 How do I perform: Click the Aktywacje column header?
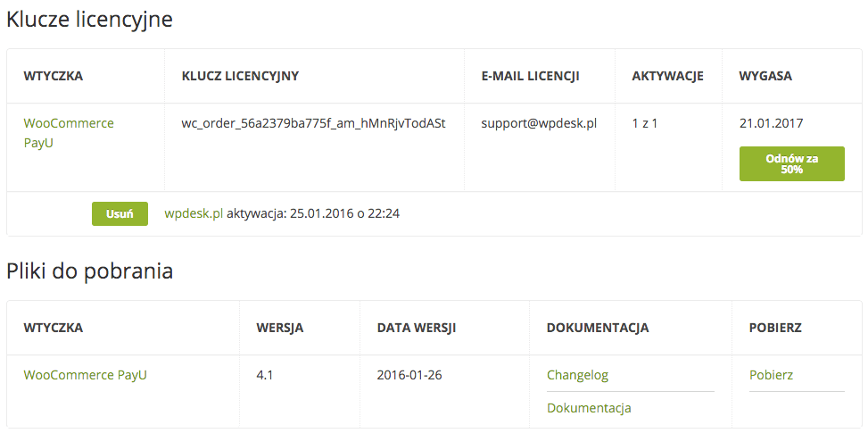pyautogui.click(x=667, y=76)
